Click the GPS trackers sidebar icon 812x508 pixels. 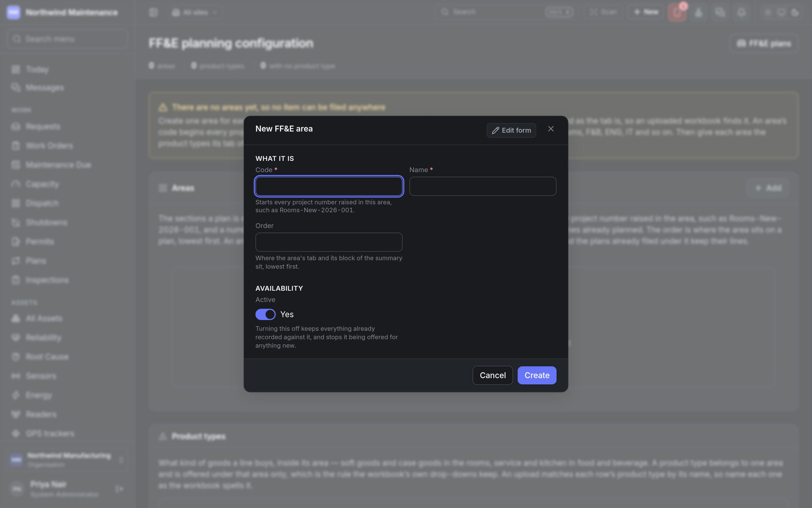pyautogui.click(x=16, y=433)
